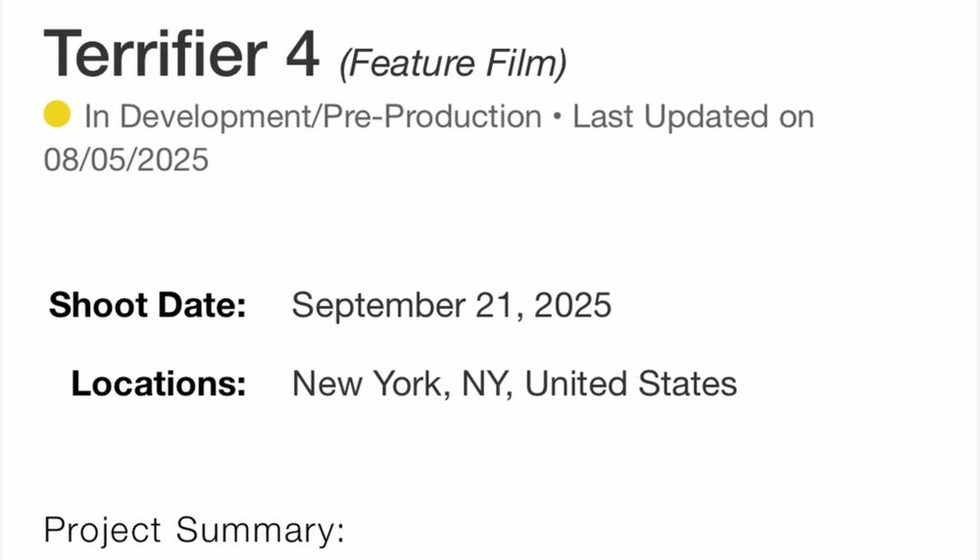
Task: Click the Terrifier 4 project title
Action: (x=181, y=55)
